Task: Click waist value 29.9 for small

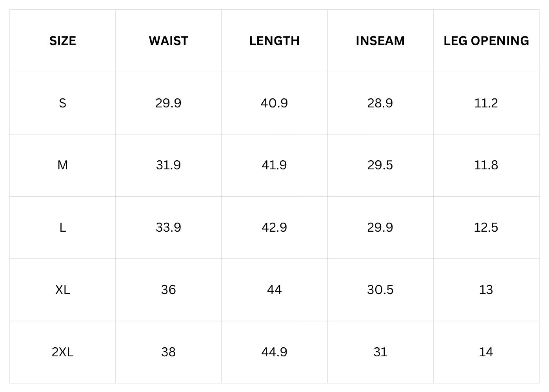Action: point(168,103)
